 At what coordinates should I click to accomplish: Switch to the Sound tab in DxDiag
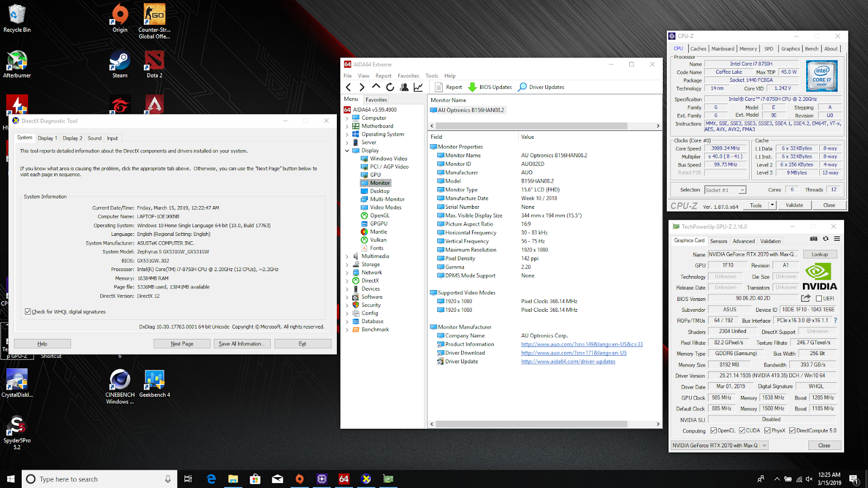(94, 138)
